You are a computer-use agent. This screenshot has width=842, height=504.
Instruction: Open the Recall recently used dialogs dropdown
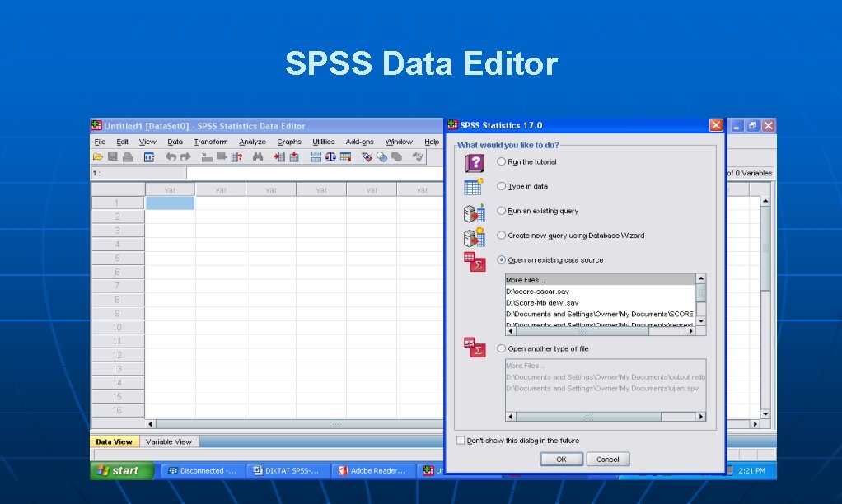pyautogui.click(x=149, y=156)
